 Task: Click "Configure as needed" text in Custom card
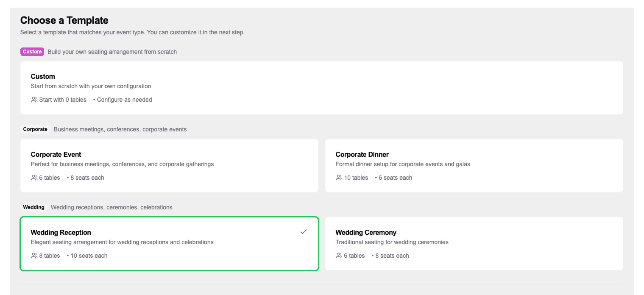124,100
